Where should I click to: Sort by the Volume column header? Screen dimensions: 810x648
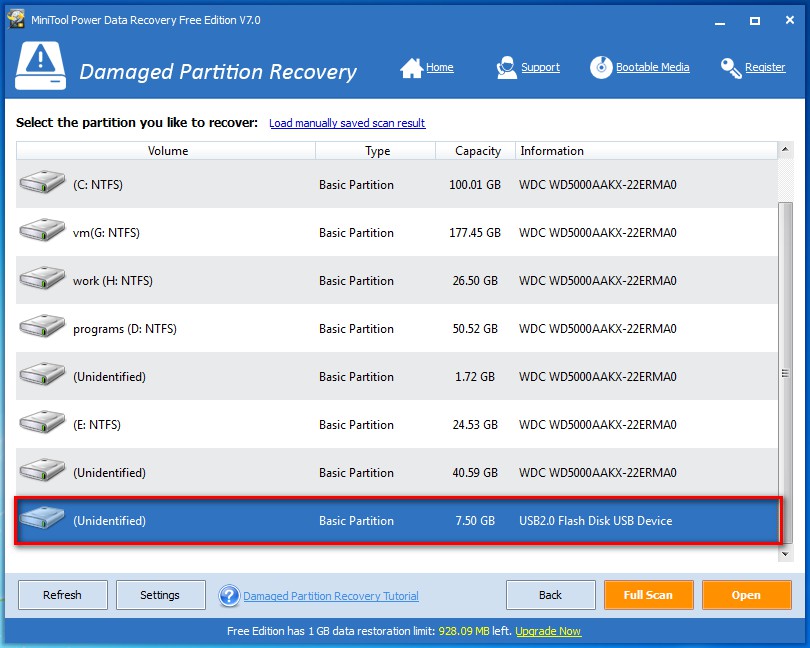coord(167,151)
